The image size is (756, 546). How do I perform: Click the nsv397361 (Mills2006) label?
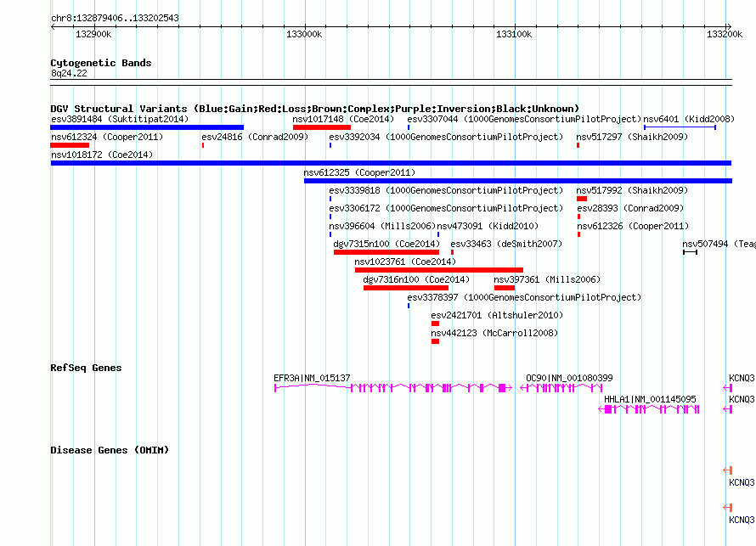point(547,279)
